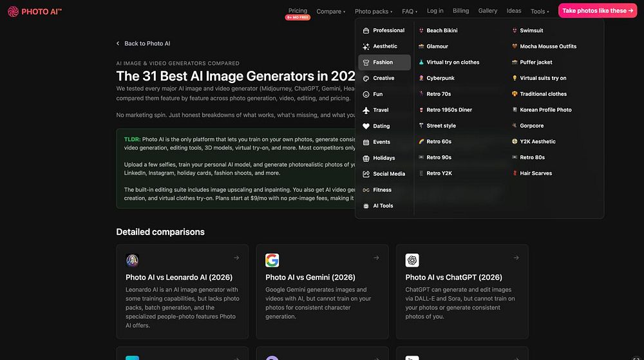Click the Travel airplane icon

click(x=366, y=110)
